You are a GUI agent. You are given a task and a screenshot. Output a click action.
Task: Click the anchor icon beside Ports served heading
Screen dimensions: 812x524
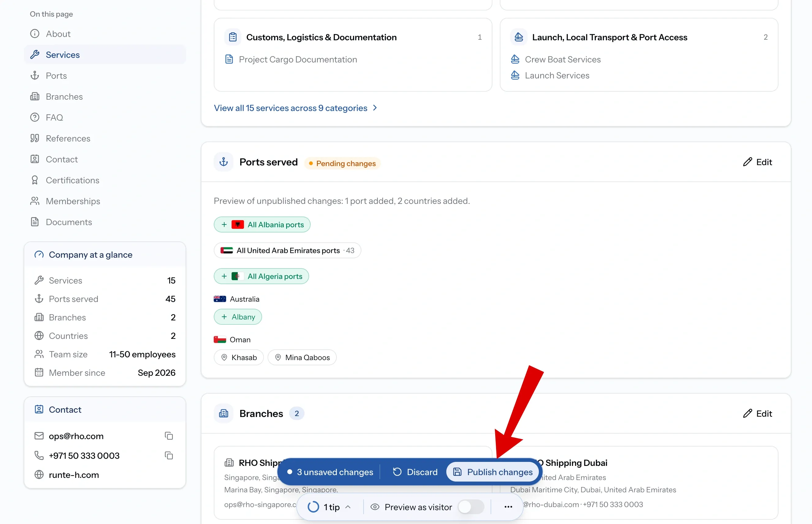(x=224, y=162)
